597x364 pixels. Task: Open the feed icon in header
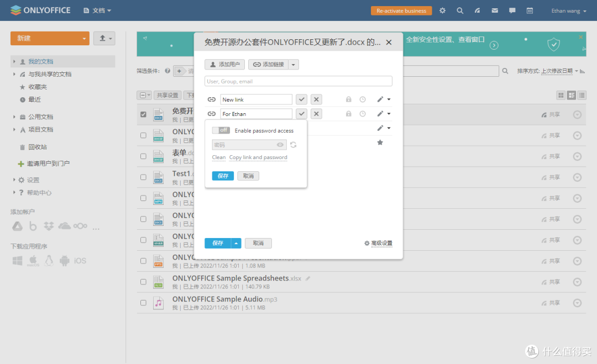[478, 10]
